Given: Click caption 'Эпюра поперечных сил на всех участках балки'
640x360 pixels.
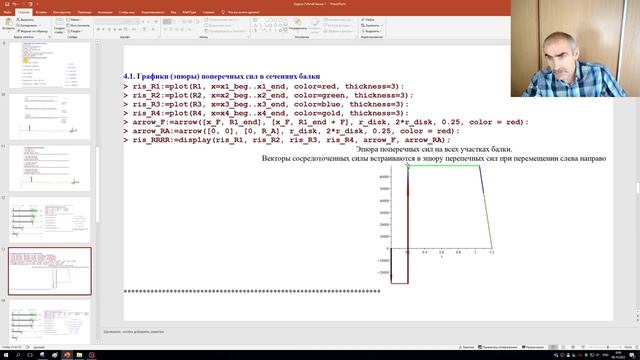Looking at the screenshot, I should coord(434,149).
